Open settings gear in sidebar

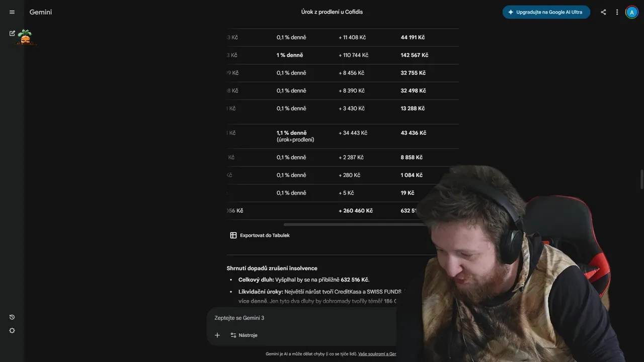[x=12, y=330]
